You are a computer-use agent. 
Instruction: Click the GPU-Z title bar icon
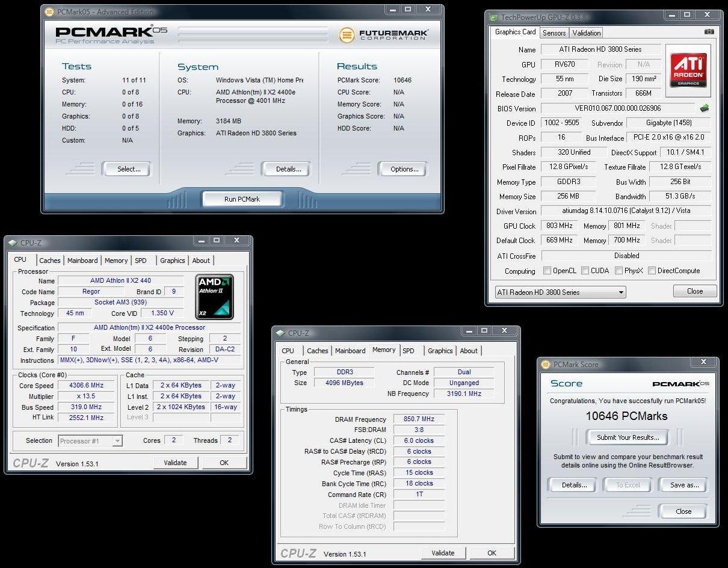(x=494, y=17)
